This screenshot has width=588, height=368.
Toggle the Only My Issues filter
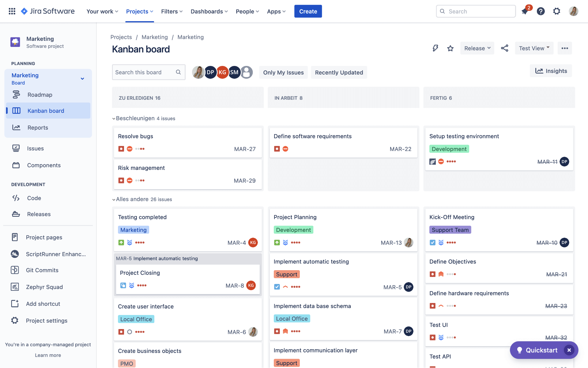[x=283, y=72]
